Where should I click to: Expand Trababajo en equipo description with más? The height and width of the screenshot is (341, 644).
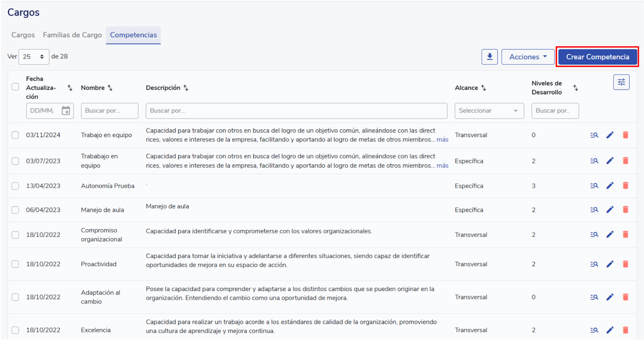(x=442, y=166)
